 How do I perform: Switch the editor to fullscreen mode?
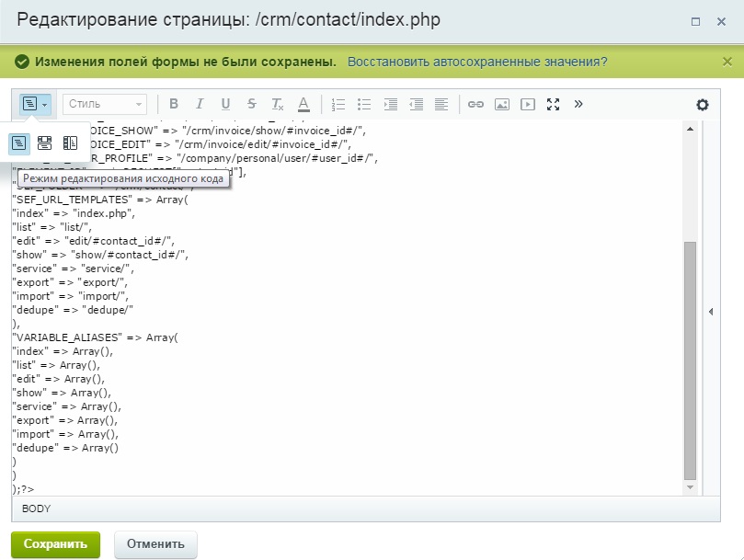point(553,105)
